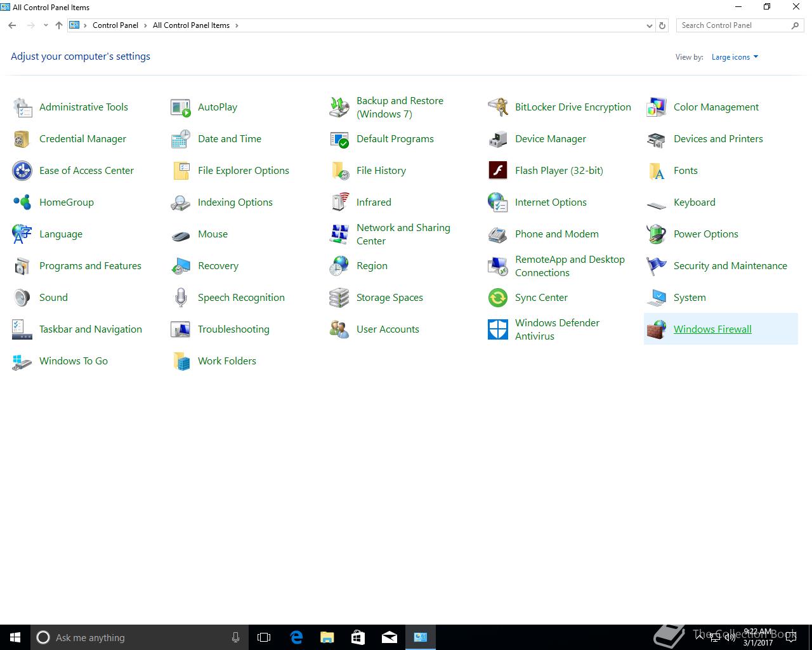
Task: Click the Control Panel breadcrumb
Action: point(115,25)
